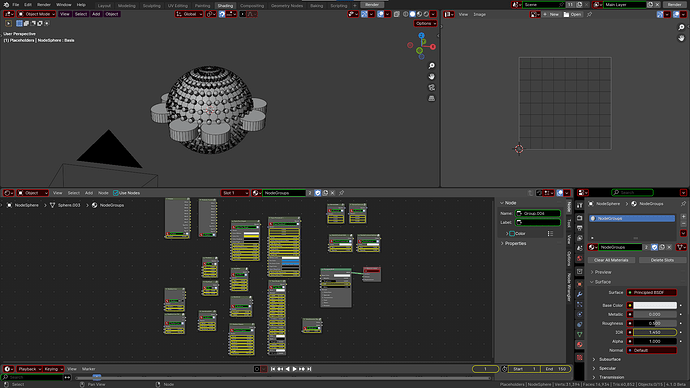Click the Render button at top right
This screenshot has width=690, height=388.
pos(675,4)
